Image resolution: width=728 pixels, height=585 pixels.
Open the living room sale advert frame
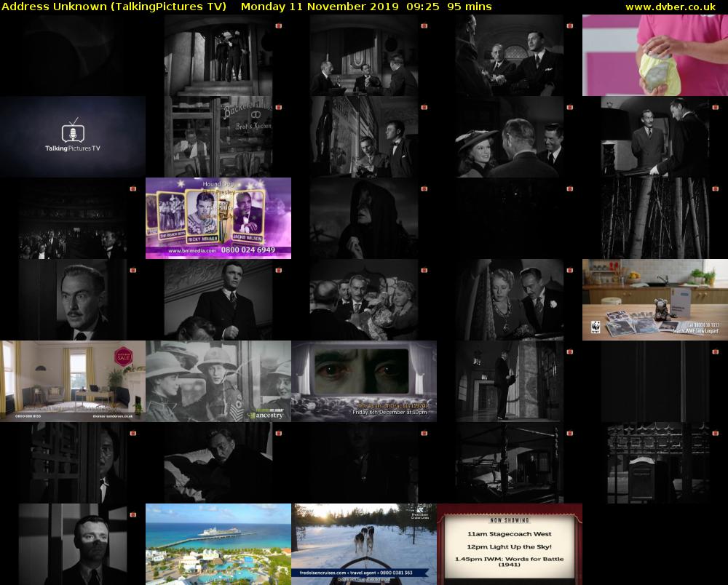72,381
